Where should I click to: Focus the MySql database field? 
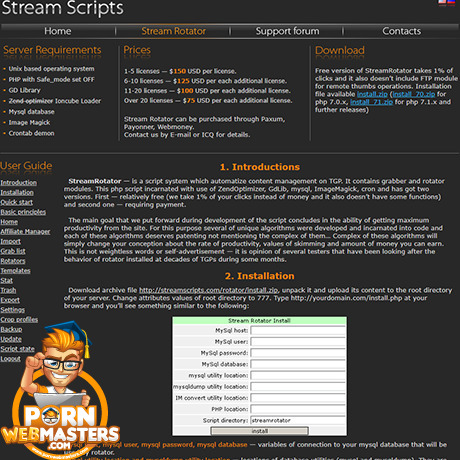(x=298, y=364)
